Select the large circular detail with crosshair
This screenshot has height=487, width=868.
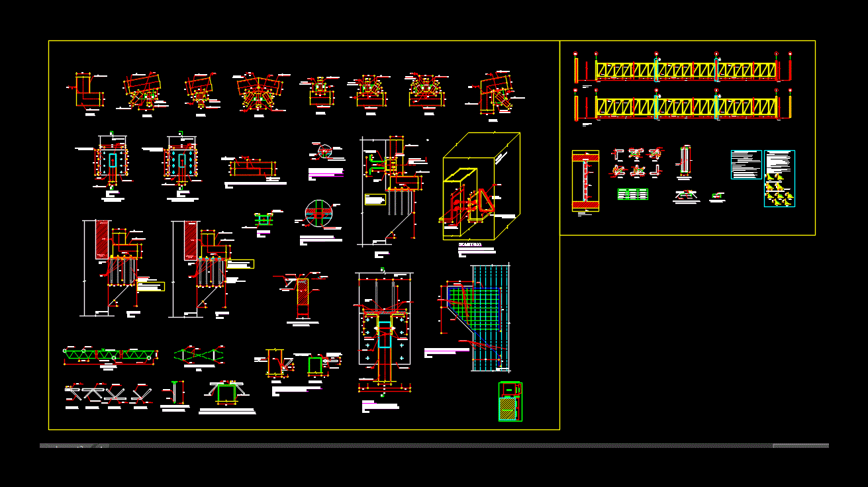point(318,213)
